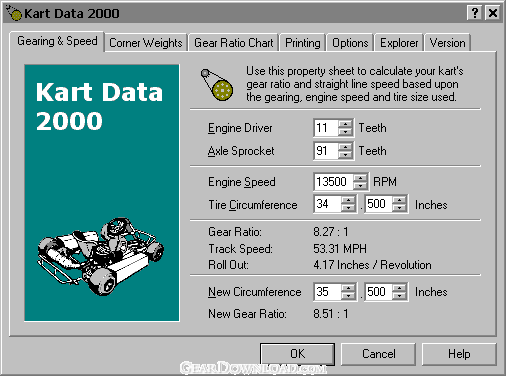Open the Options tab
The width and height of the screenshot is (506, 376).
tap(350, 43)
